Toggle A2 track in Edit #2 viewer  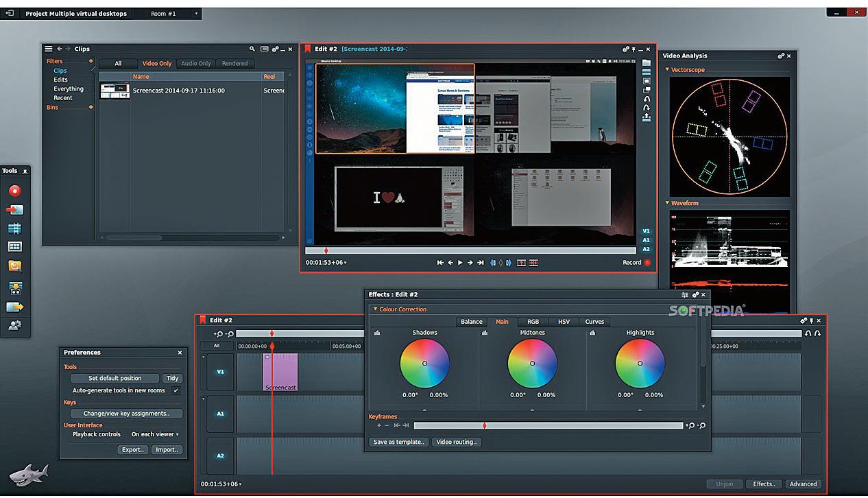click(x=646, y=249)
